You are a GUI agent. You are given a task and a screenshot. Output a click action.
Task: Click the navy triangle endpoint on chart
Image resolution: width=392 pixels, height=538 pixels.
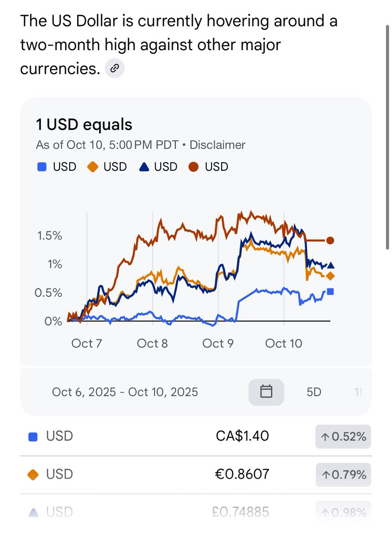point(331,265)
